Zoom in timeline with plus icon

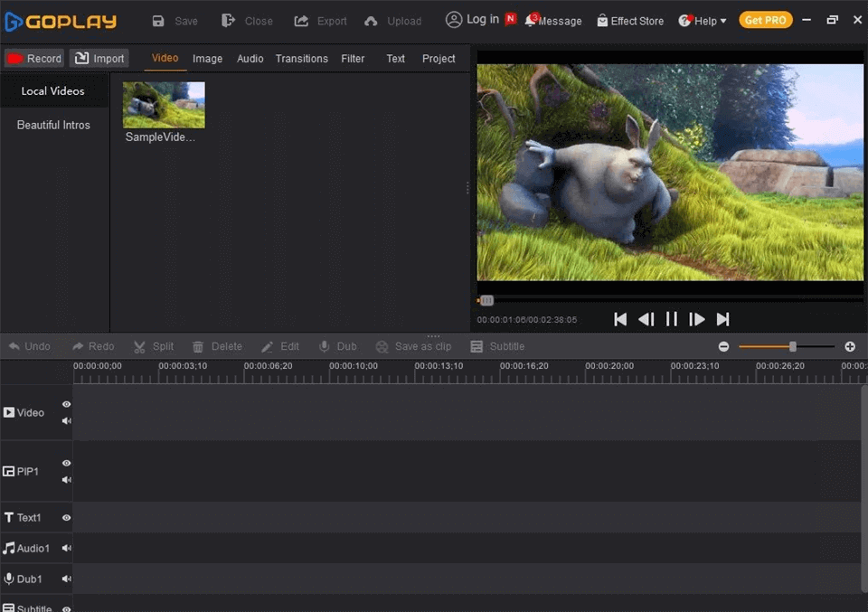850,347
